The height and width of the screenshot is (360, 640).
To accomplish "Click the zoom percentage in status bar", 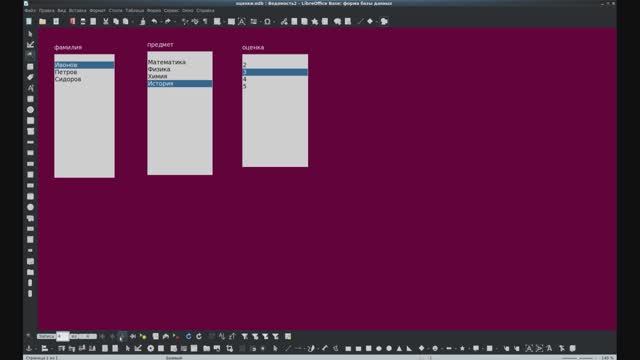I will coord(607,358).
